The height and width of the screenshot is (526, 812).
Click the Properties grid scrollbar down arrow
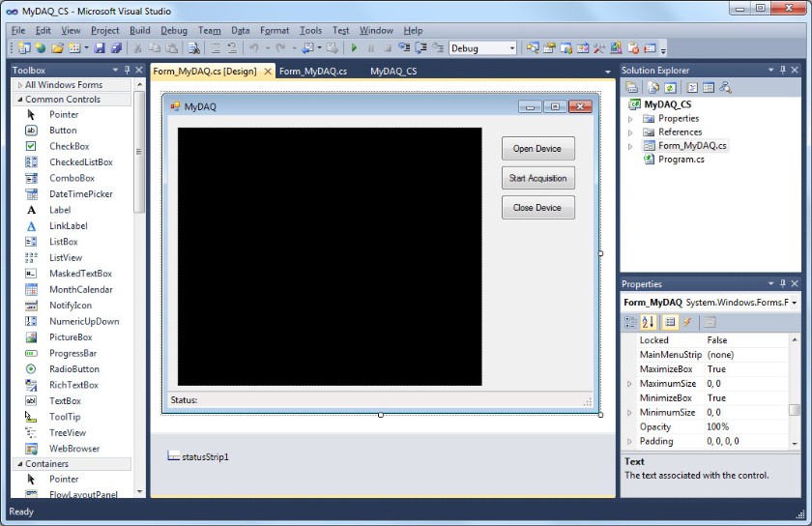pyautogui.click(x=795, y=444)
